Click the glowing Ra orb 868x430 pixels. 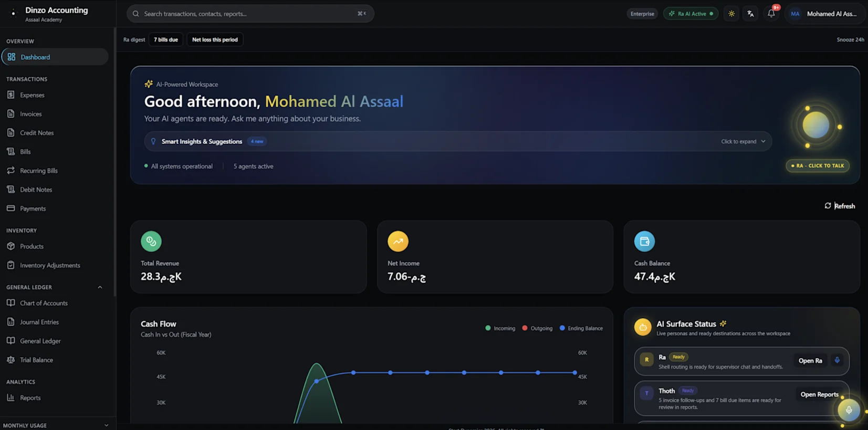(815, 125)
